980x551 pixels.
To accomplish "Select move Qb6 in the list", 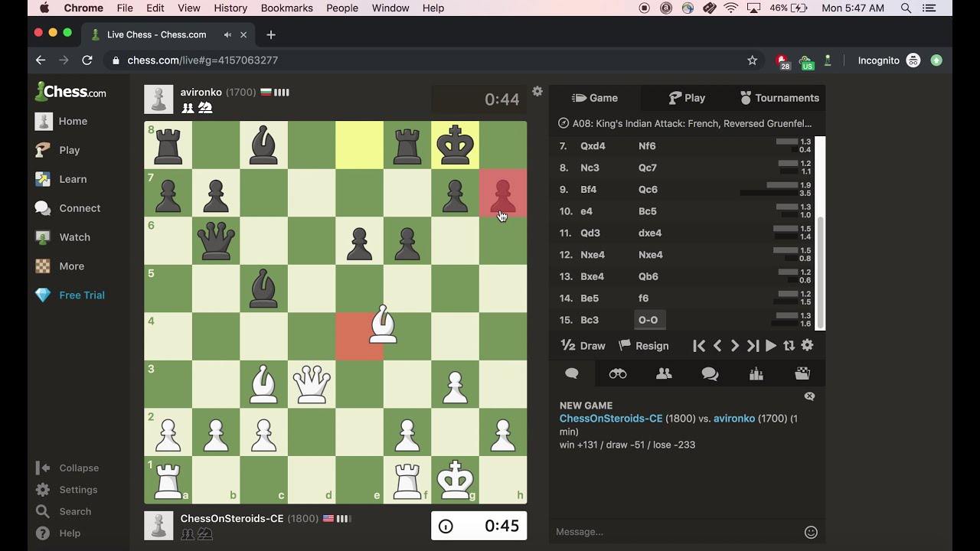I will coord(648,276).
